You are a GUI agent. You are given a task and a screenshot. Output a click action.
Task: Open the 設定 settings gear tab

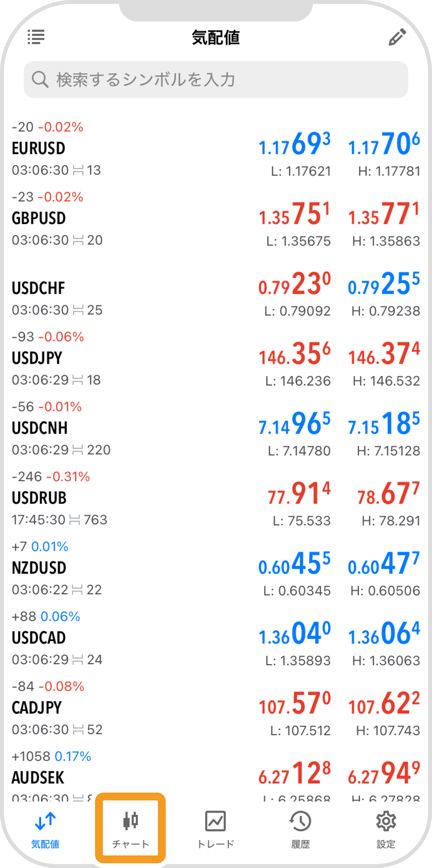coord(386,828)
